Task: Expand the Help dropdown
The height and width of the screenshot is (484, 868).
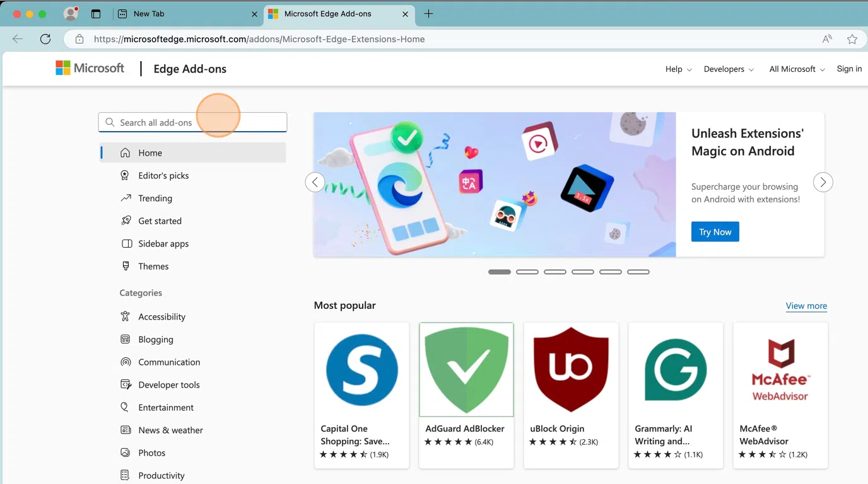Action: pyautogui.click(x=679, y=69)
